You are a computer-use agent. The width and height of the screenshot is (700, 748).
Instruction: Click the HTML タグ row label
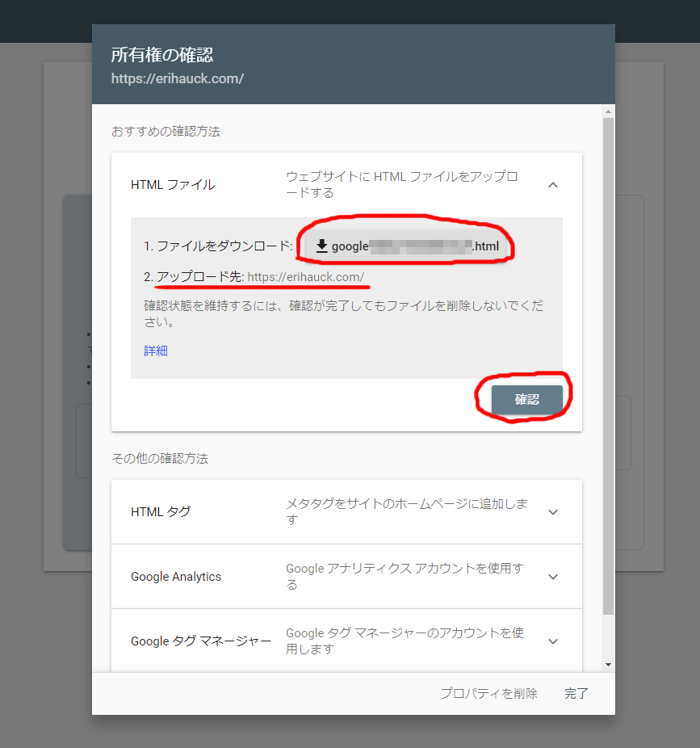pyautogui.click(x=161, y=512)
